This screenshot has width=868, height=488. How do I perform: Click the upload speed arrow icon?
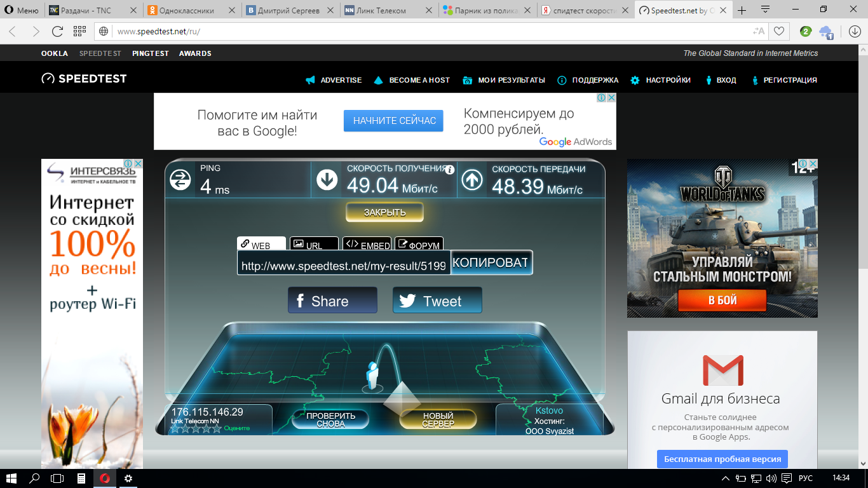(x=471, y=180)
